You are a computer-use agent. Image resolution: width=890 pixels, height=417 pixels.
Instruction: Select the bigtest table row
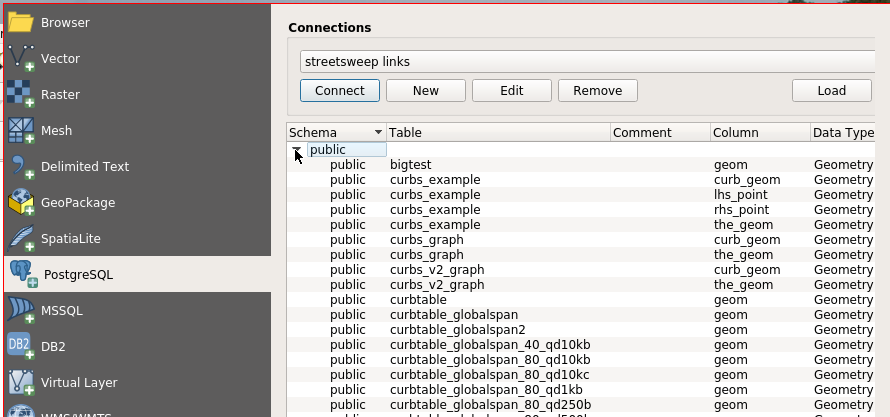point(410,165)
